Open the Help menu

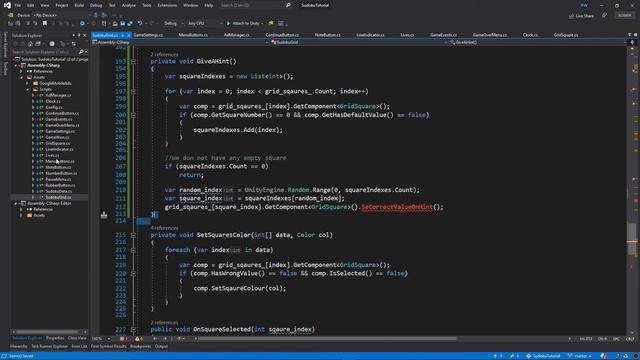click(x=209, y=5)
